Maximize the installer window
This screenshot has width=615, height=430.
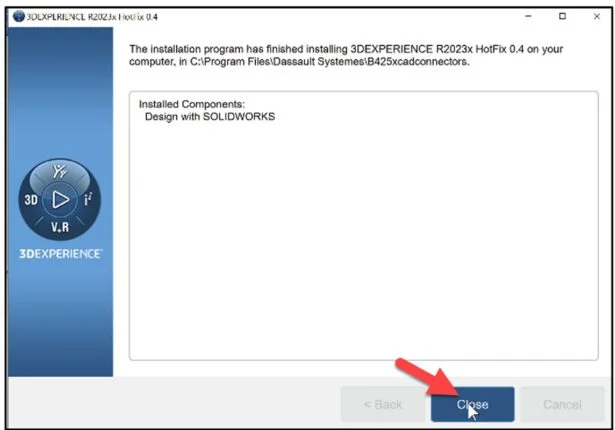coord(562,17)
